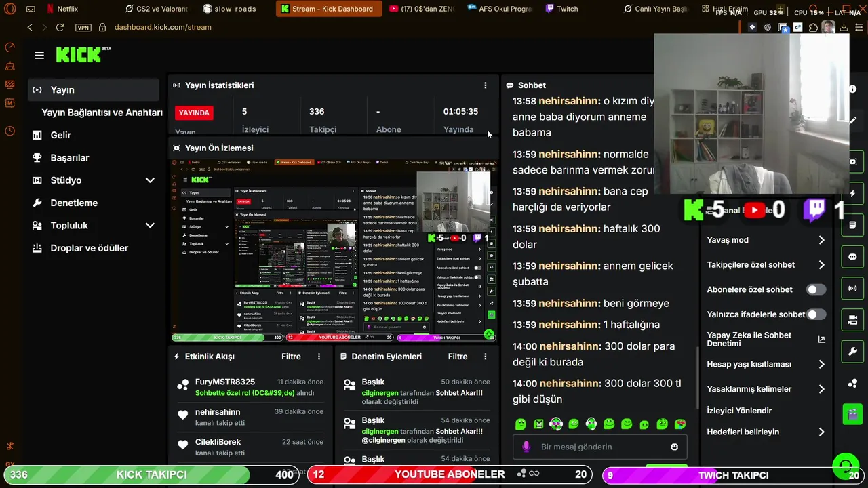
Task: Click the browser address bar URL
Action: 163,27
